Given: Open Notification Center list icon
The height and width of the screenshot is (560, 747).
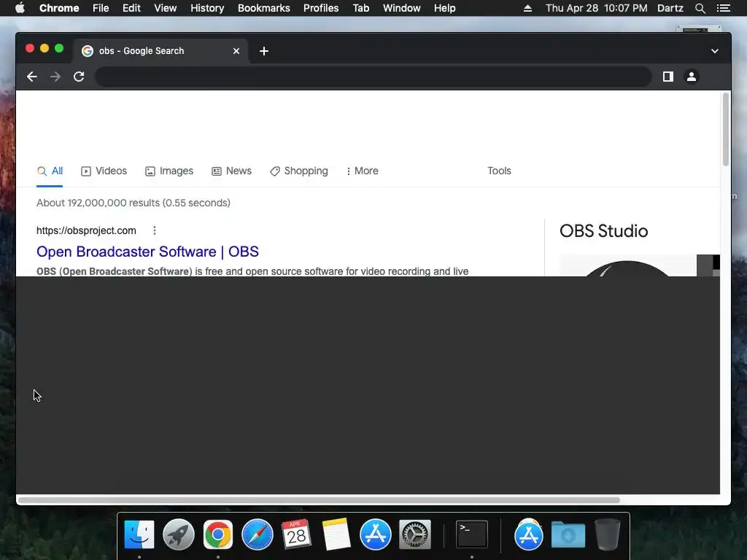Looking at the screenshot, I should [x=724, y=8].
